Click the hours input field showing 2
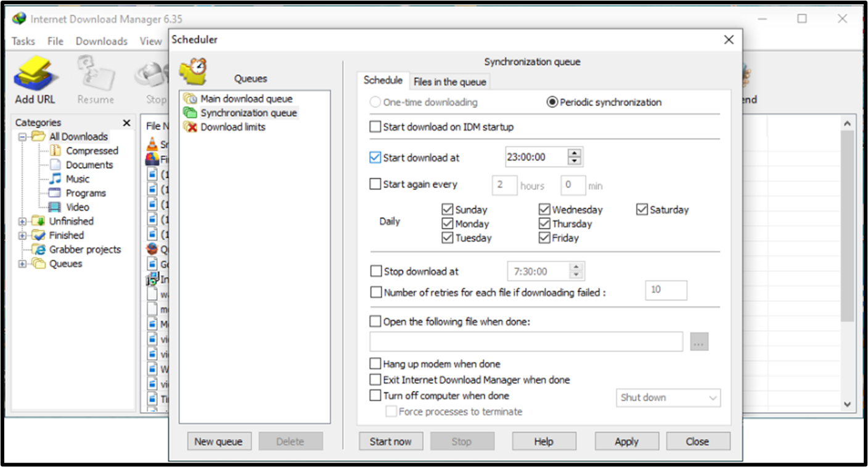This screenshot has width=868, height=467. click(x=504, y=185)
